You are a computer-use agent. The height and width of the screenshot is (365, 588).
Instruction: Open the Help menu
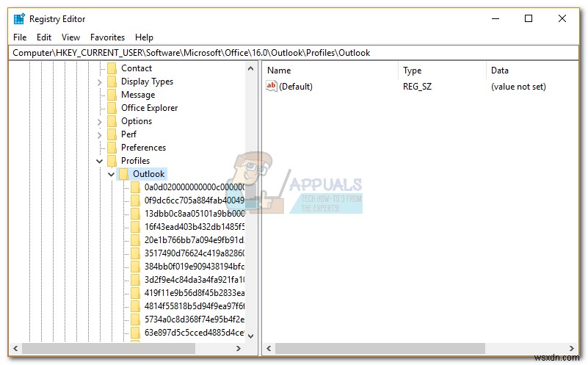[x=144, y=37]
